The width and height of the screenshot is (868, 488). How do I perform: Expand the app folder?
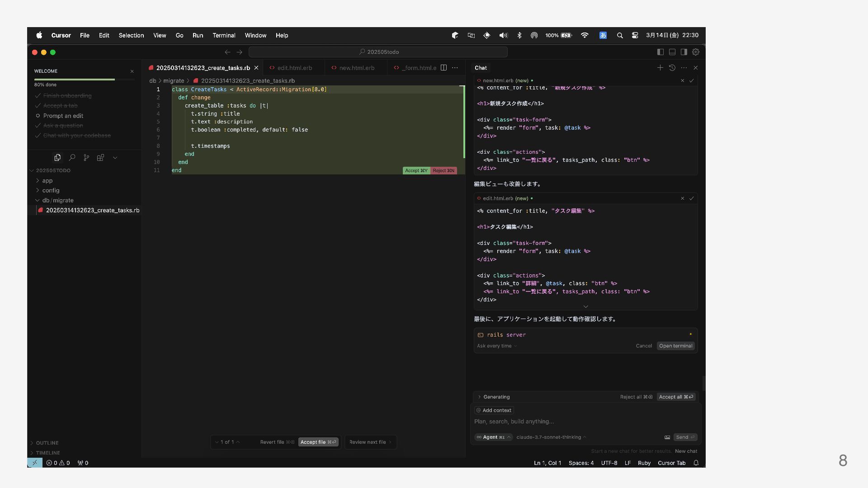coord(47,181)
